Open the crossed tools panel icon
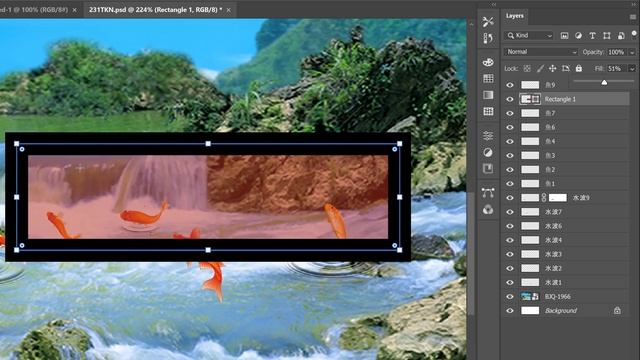Screen dimensions: 640x360 pyautogui.click(x=488, y=21)
